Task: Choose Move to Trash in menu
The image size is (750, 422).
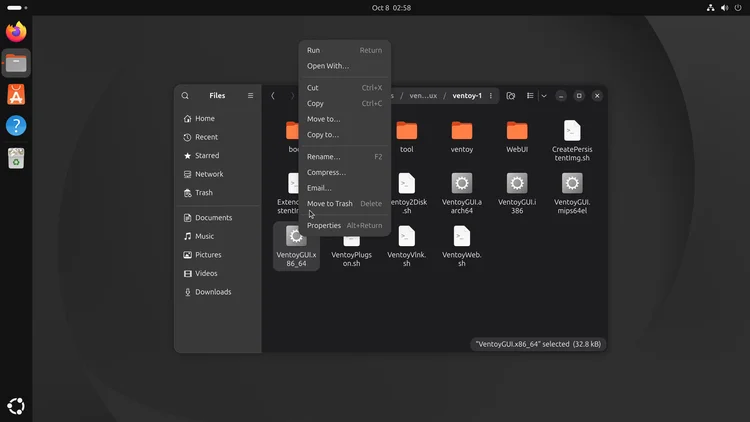Action: [x=344, y=204]
